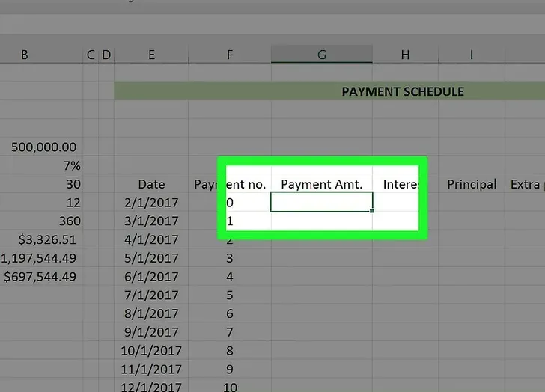Click the Extra header cell

pyautogui.click(x=525, y=184)
